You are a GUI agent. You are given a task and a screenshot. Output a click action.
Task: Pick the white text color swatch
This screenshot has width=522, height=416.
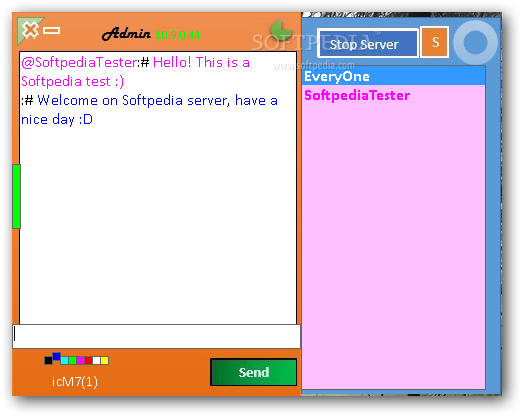click(x=96, y=360)
